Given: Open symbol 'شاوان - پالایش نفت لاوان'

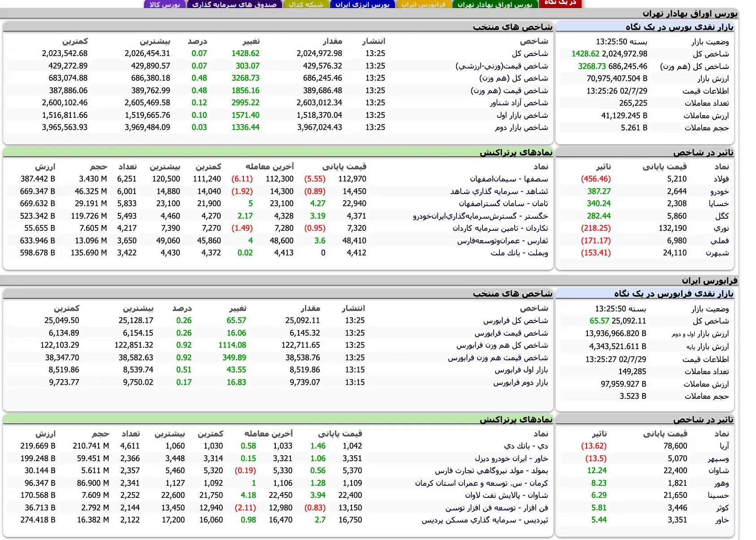Looking at the screenshot, I should tap(507, 495).
